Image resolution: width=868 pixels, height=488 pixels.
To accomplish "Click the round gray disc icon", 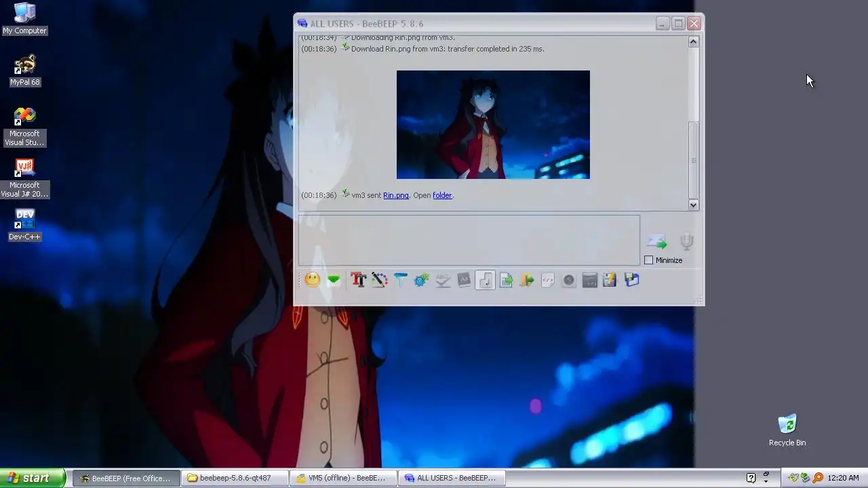I will [x=569, y=280].
